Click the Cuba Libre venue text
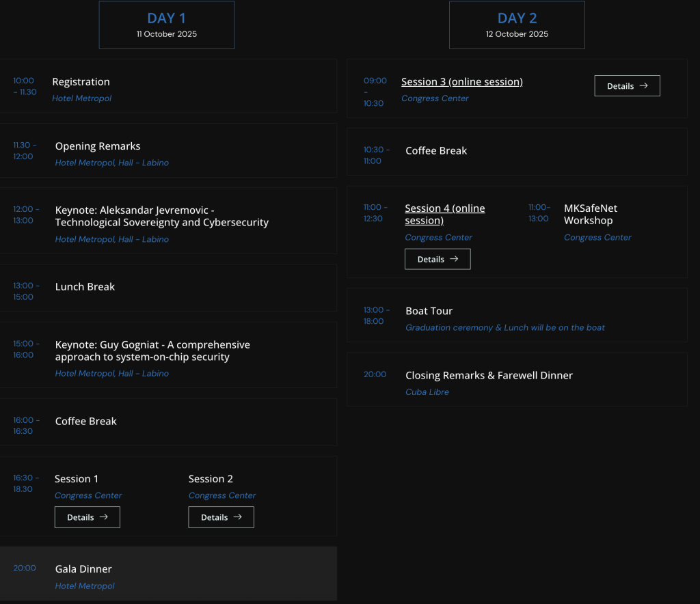The width and height of the screenshot is (700, 604). point(427,392)
